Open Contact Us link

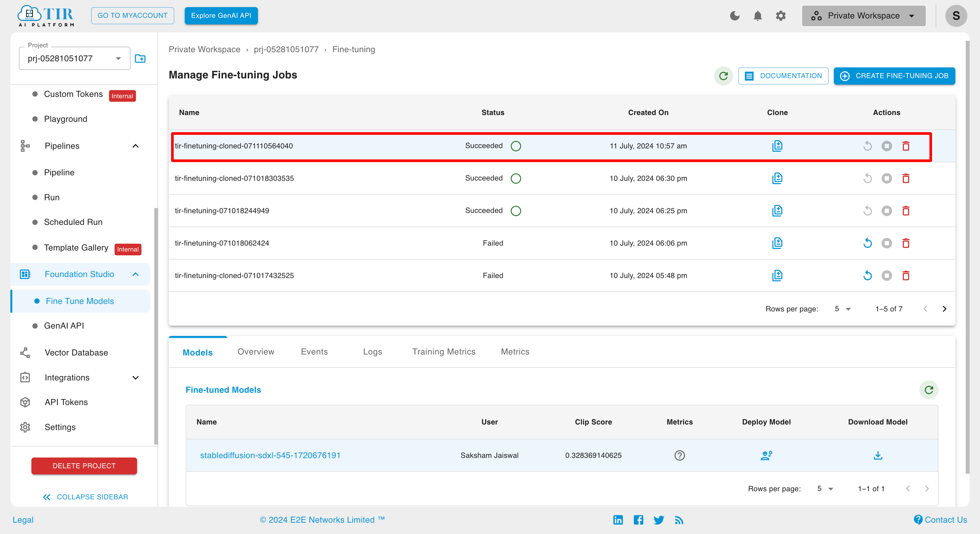pos(940,519)
